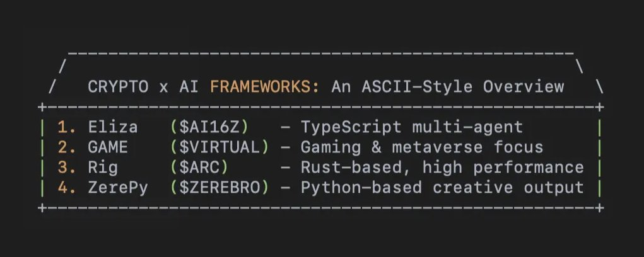Image resolution: width=644 pixels, height=257 pixels.
Task: Click the ($ZEREBRO) ticker symbol
Action: (x=220, y=188)
